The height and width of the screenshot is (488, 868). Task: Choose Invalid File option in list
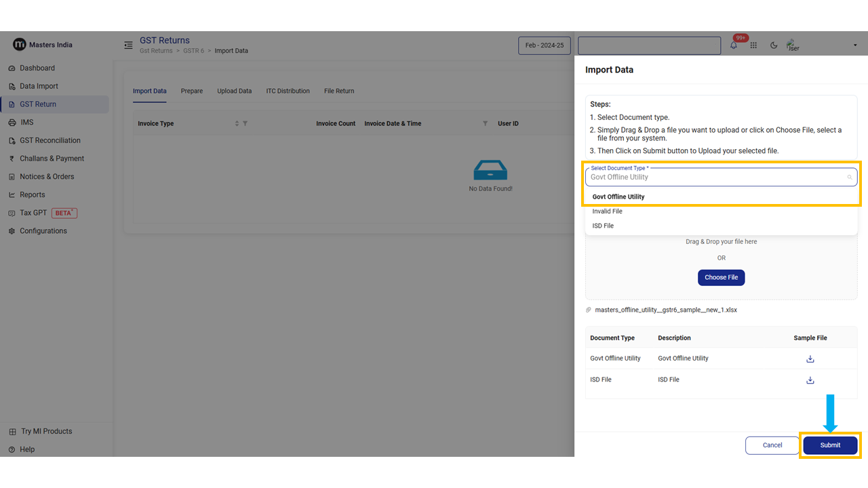(x=607, y=211)
